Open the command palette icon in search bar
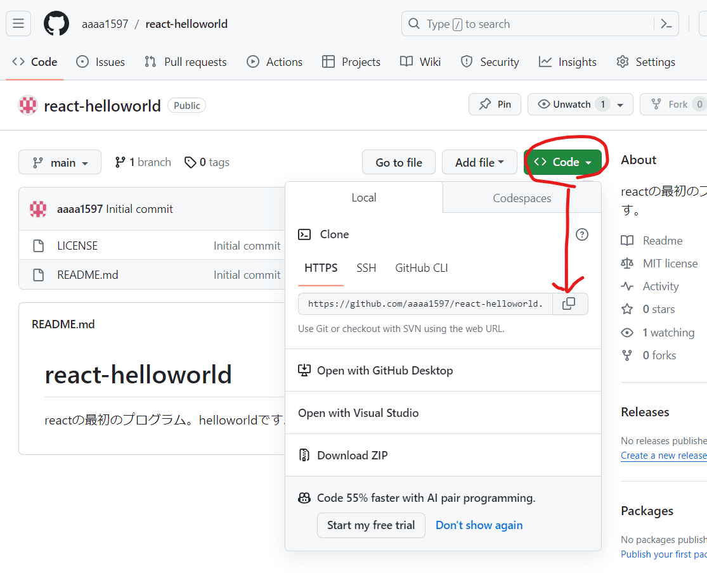 [x=666, y=24]
